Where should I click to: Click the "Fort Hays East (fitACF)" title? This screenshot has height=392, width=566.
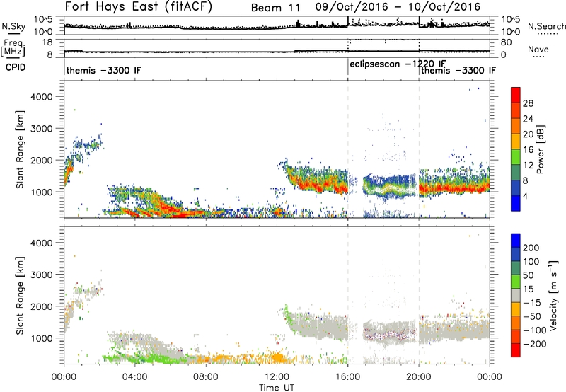point(139,6)
